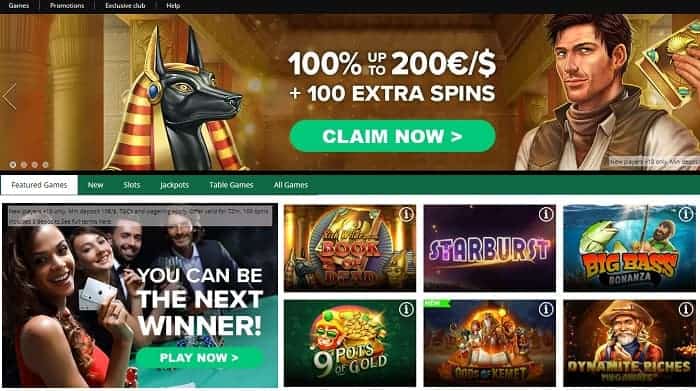Open info icon on Gods of Kemet

click(x=546, y=309)
